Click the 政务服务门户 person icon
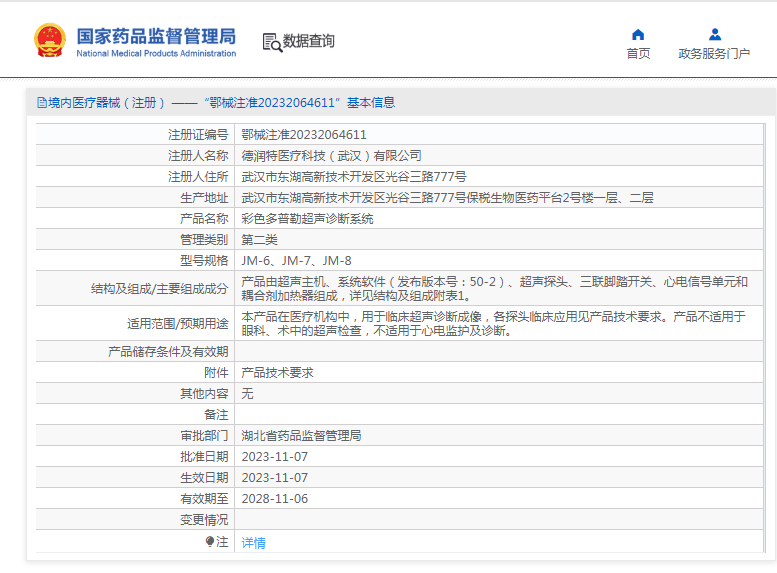Screen dimensions: 777x573 714,34
